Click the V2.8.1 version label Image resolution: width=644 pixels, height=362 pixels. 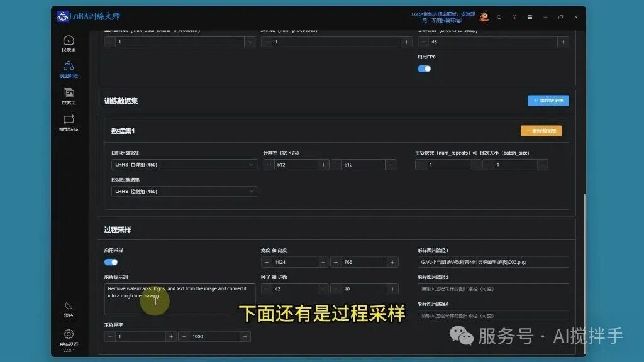(69, 351)
